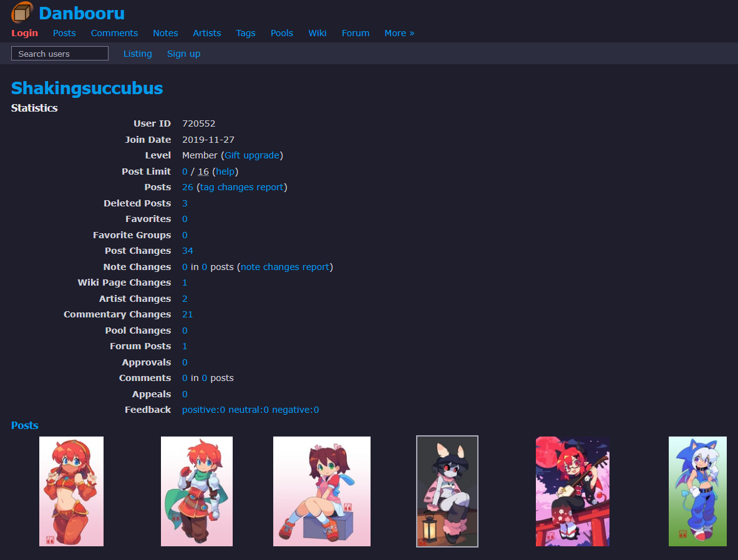The width and height of the screenshot is (738, 560).
Task: View the 21 commentary changes
Action: 187,314
